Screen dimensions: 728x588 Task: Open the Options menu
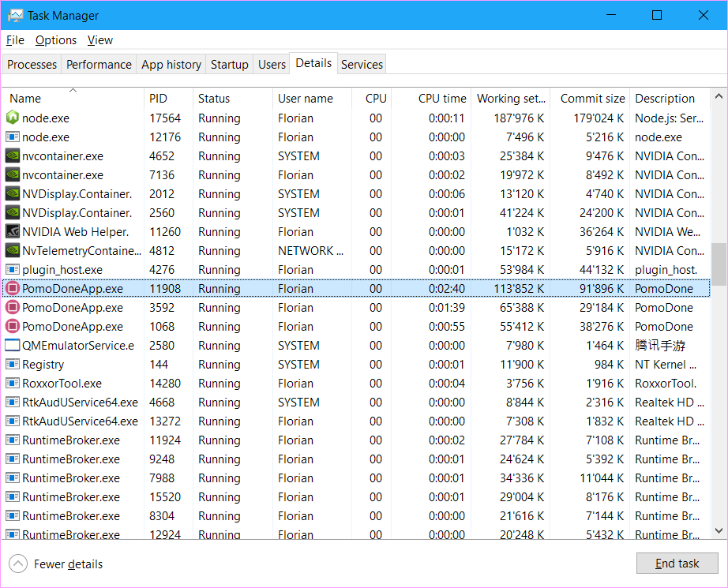(56, 40)
